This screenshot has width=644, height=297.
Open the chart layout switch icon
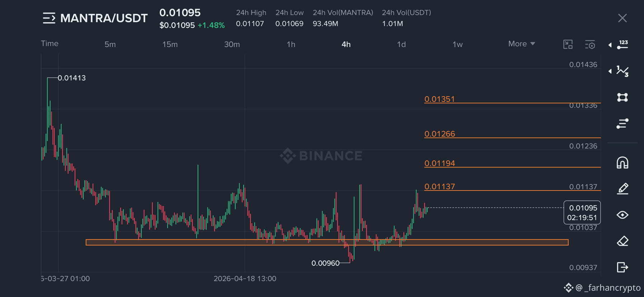[x=568, y=44]
